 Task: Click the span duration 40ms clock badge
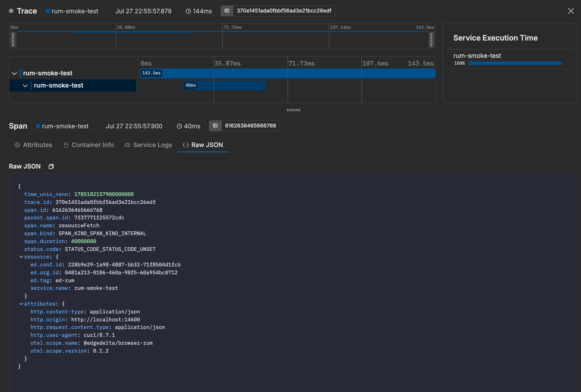coord(188,126)
